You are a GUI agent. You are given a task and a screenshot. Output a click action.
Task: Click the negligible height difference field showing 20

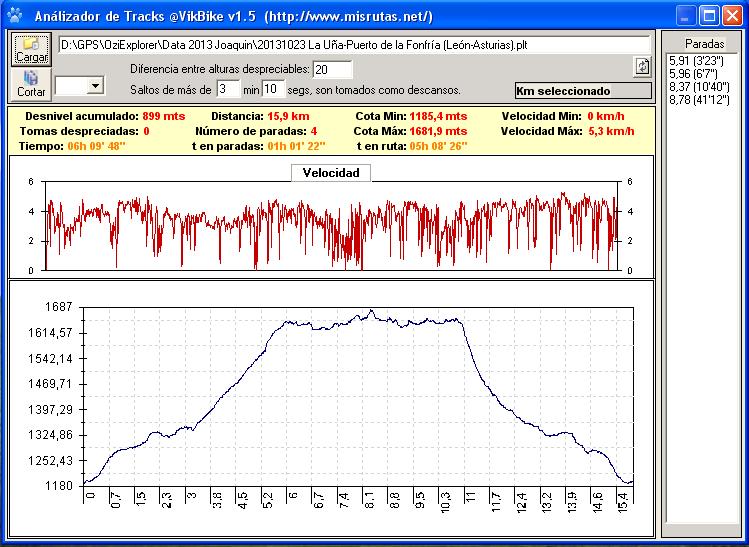[x=332, y=70]
